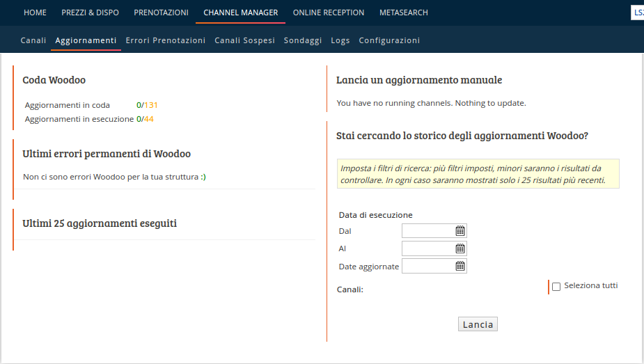644x364 pixels.
Task: Open calendar picker for Al date
Action: point(460,248)
